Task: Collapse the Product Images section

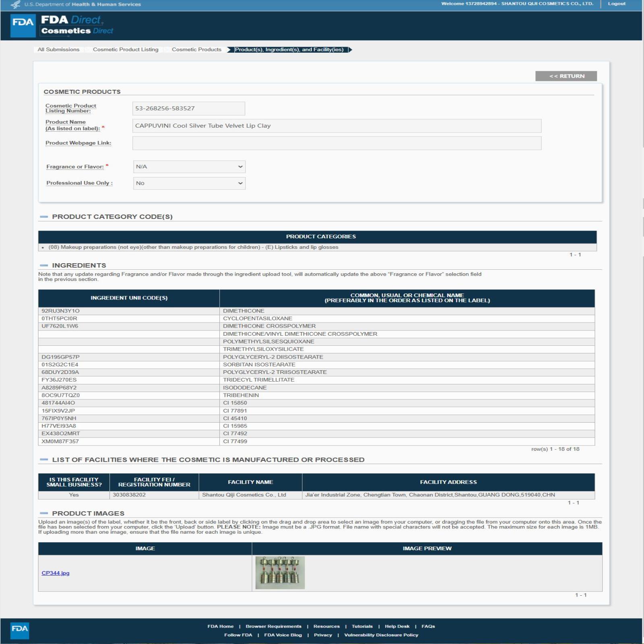Action: 44,513
